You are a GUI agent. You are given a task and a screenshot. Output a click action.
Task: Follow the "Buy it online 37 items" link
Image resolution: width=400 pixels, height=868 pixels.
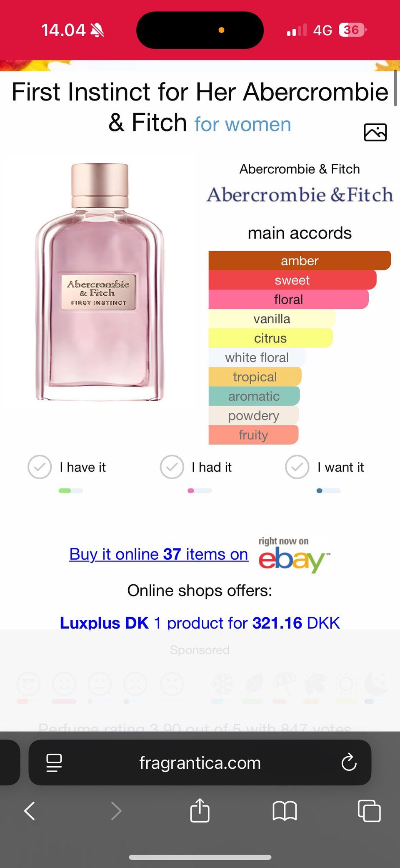pyautogui.click(x=159, y=554)
